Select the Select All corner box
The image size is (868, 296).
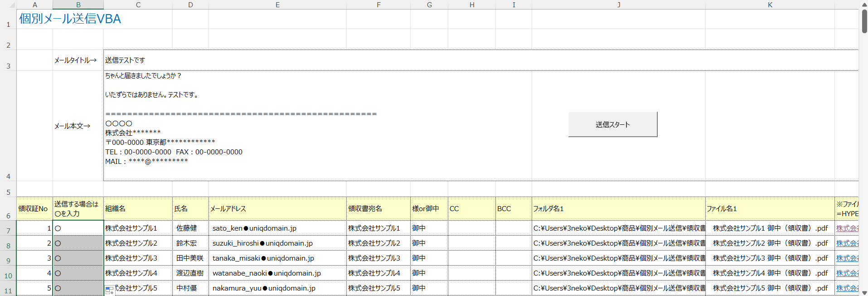pyautogui.click(x=8, y=5)
